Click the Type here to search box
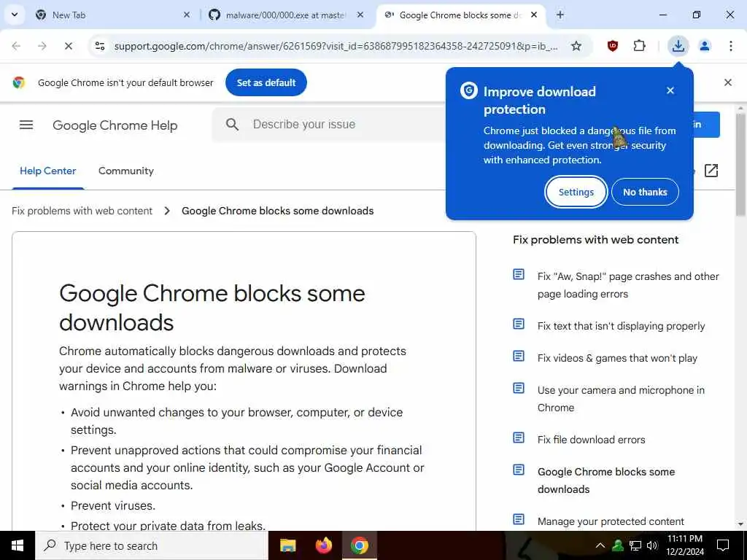The height and width of the screenshot is (560, 747). coord(152,545)
